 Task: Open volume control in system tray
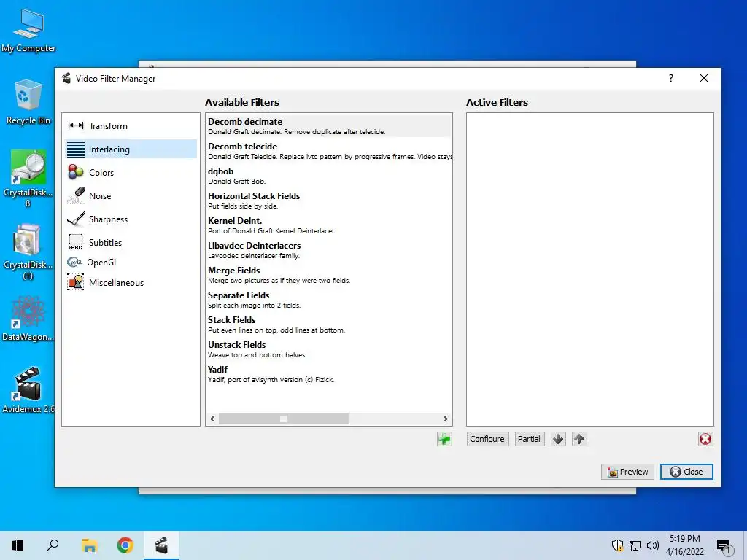[x=653, y=545]
